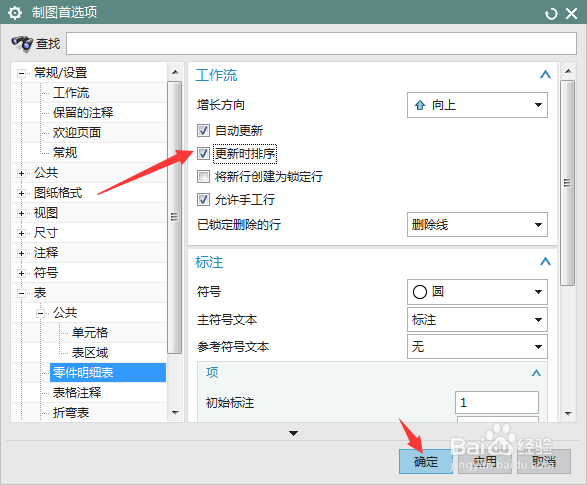Select 表区域 in the tree

90,353
